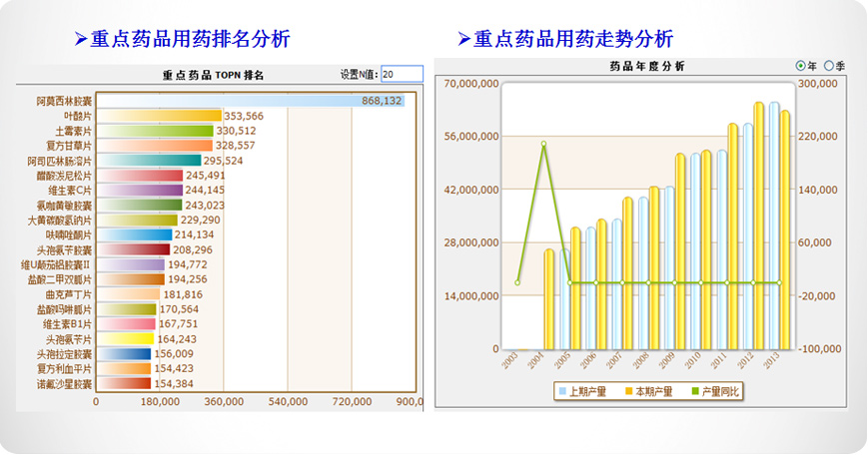Click the 重点药品用药排名分析 heading
This screenshot has width=868, height=455.
point(190,40)
